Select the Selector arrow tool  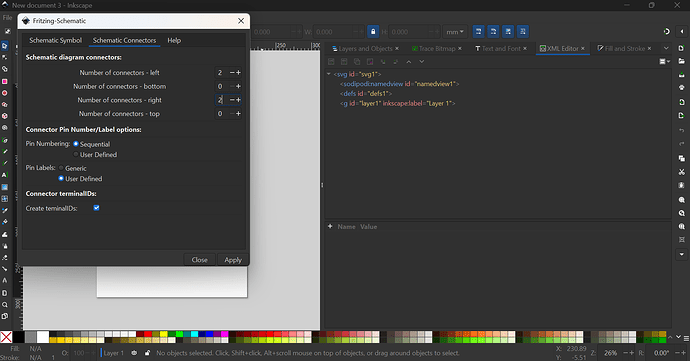5,46
